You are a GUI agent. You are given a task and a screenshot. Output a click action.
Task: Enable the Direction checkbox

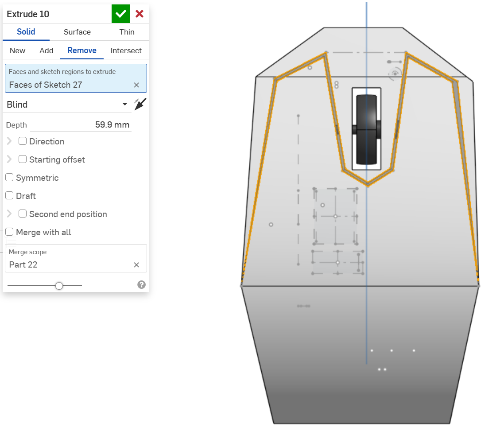click(23, 141)
